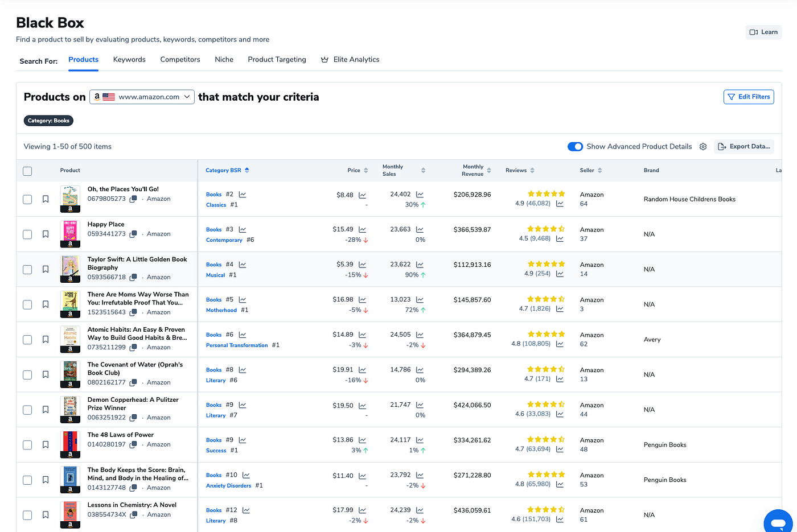
Task: Copy ASIN 0593441273 with copy icon
Action: [133, 234]
